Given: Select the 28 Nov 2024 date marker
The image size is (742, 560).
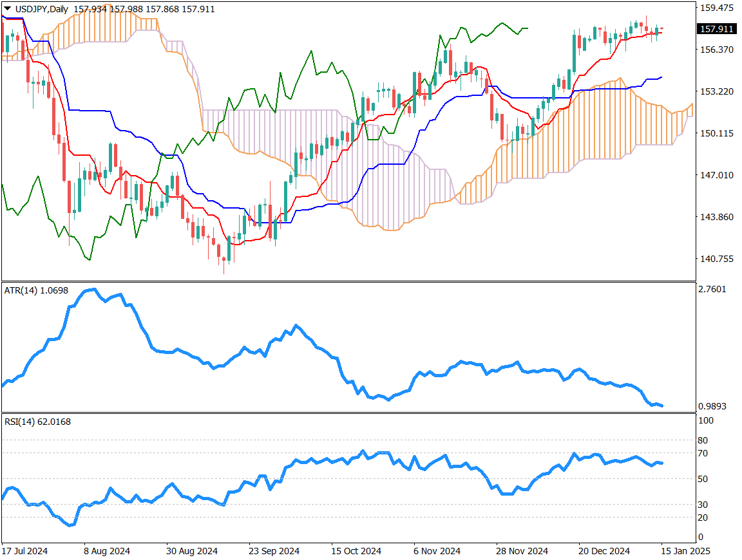Looking at the screenshot, I should tap(522, 551).
